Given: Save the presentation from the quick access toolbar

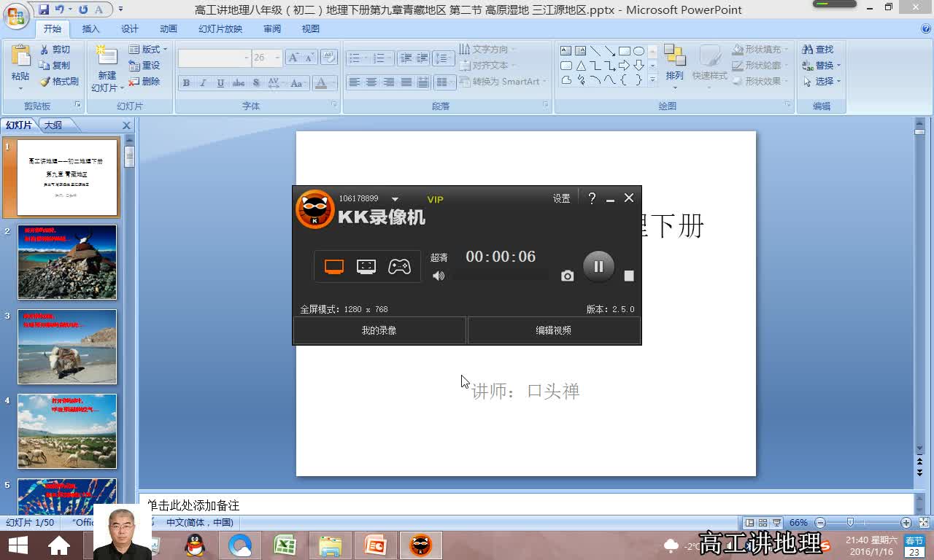Looking at the screenshot, I should (44, 9).
